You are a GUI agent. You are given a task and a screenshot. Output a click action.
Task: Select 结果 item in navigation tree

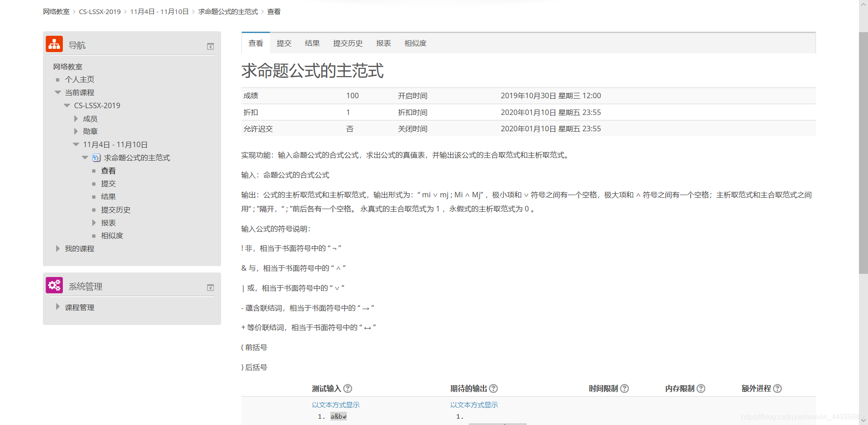[x=108, y=197]
